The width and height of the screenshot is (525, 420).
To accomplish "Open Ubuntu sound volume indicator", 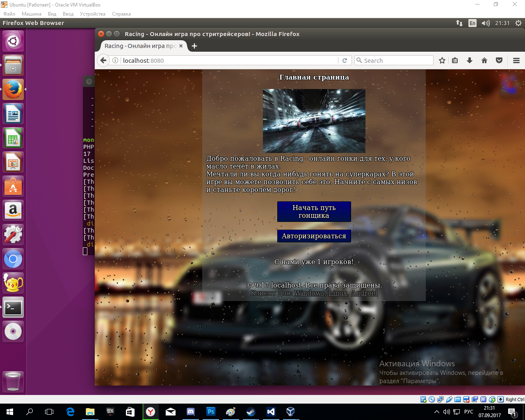I will [x=486, y=23].
